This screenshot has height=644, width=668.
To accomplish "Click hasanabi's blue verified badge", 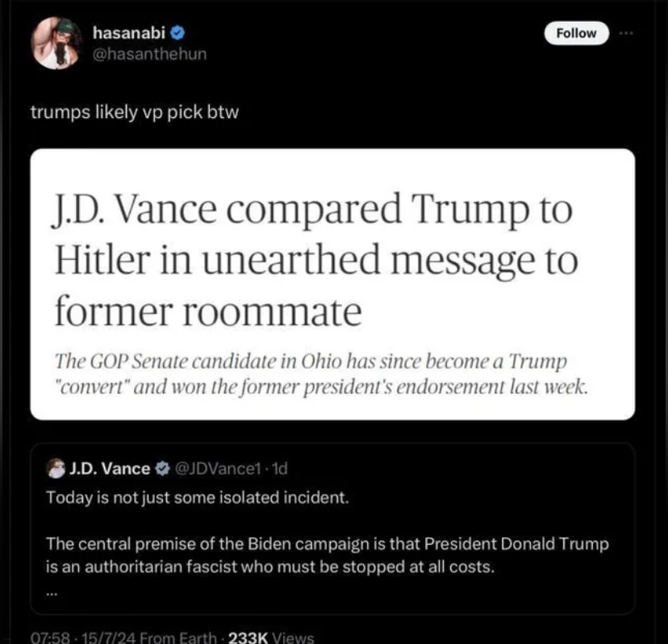I will [x=177, y=33].
